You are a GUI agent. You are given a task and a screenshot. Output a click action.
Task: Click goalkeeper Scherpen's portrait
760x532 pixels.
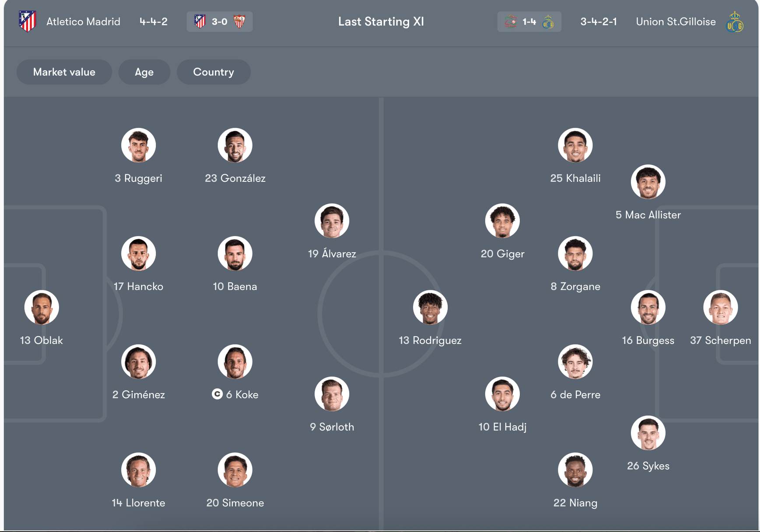(721, 307)
